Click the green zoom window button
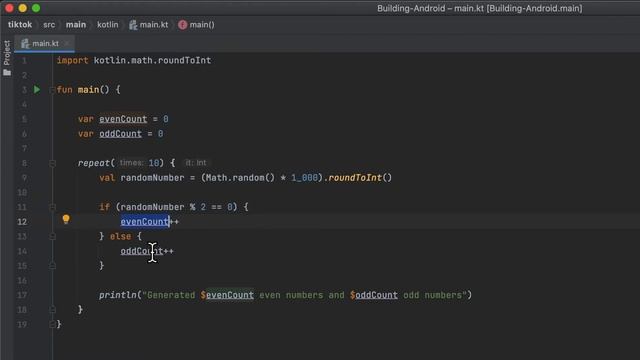The width and height of the screenshot is (640, 360). tap(36, 8)
